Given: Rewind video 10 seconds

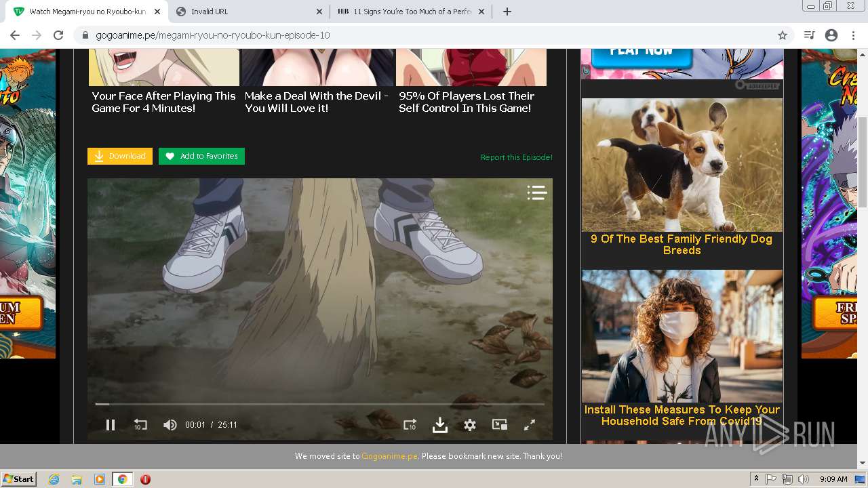Looking at the screenshot, I should coord(140,425).
